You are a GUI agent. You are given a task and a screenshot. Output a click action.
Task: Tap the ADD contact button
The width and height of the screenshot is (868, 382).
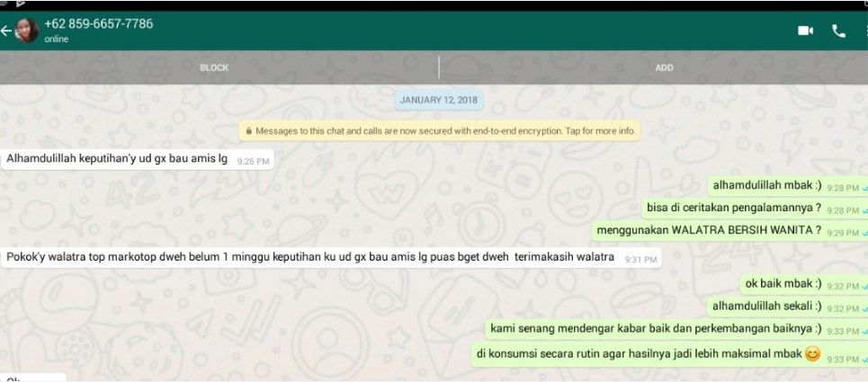point(665,67)
